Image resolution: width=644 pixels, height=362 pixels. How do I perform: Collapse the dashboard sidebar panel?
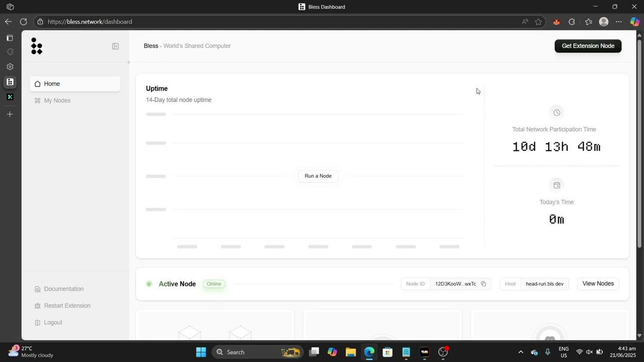point(115,46)
